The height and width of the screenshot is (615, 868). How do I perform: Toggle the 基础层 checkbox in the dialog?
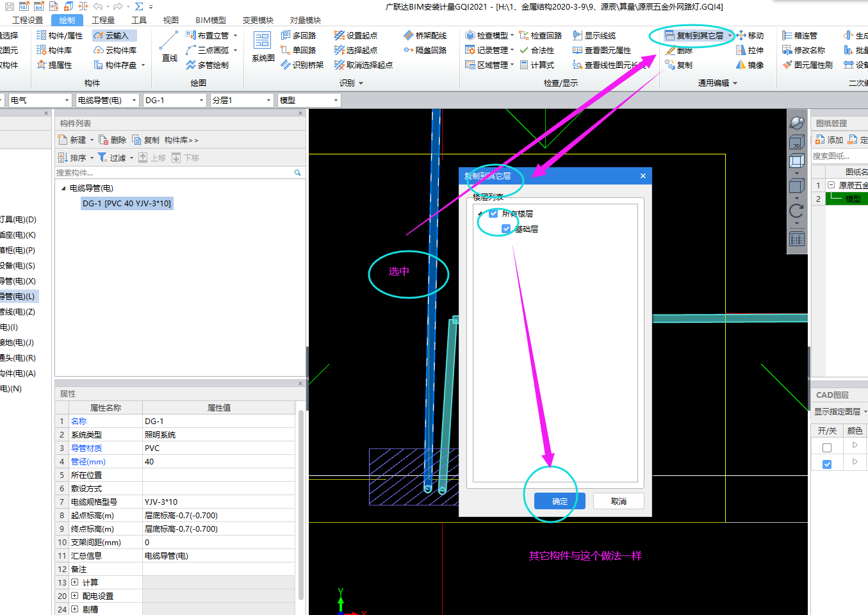pyautogui.click(x=506, y=229)
